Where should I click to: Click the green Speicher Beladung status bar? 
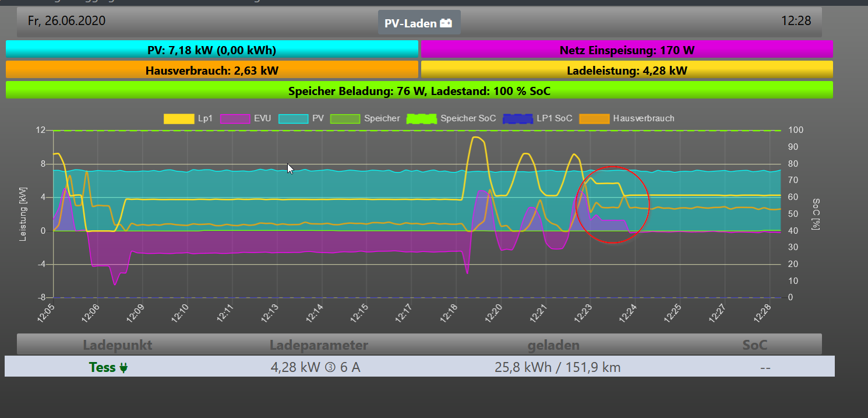point(419,91)
